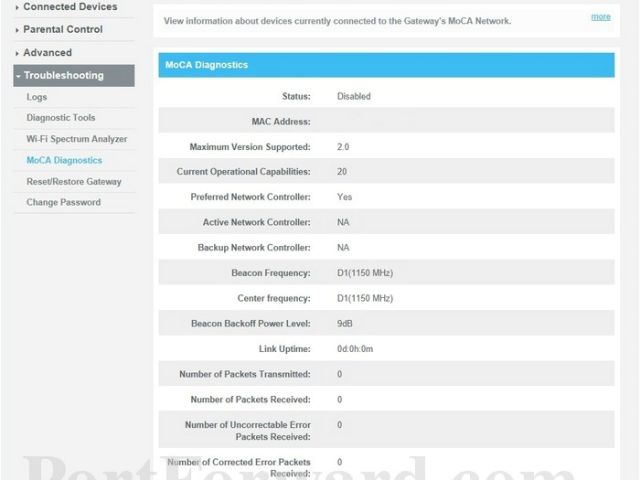Click the Status value "Disabled"

point(354,97)
